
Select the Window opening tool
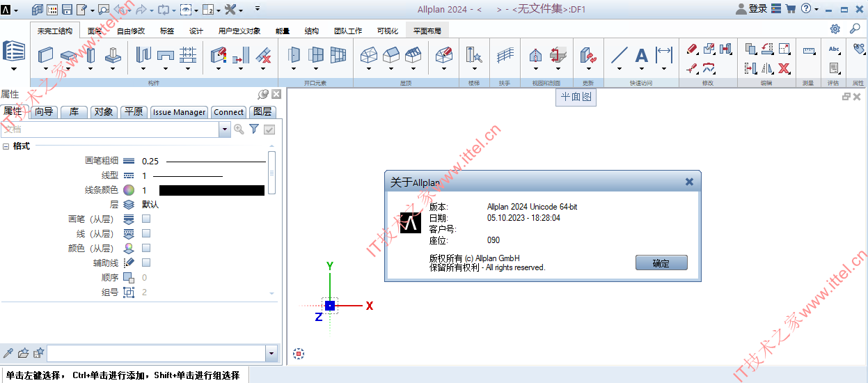pos(316,54)
